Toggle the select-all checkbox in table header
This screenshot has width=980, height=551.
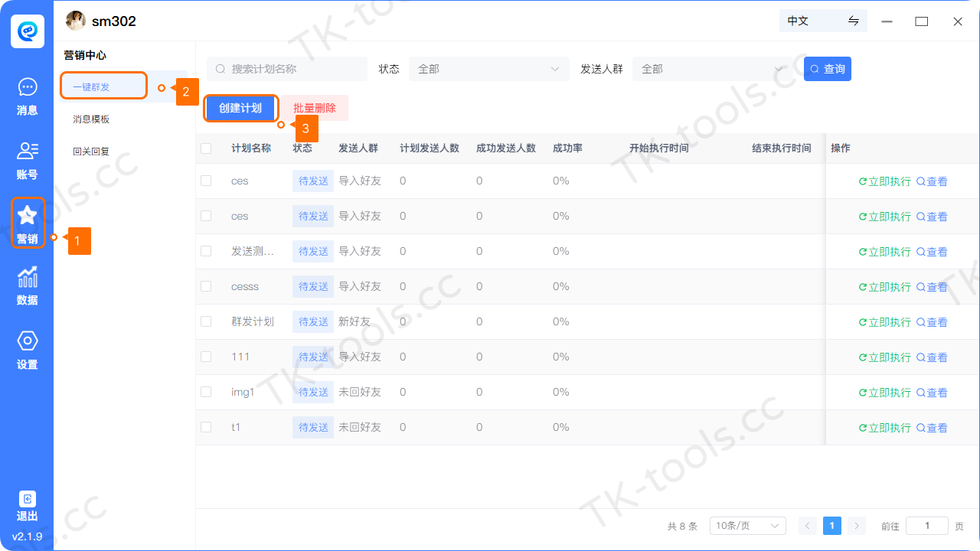[206, 148]
